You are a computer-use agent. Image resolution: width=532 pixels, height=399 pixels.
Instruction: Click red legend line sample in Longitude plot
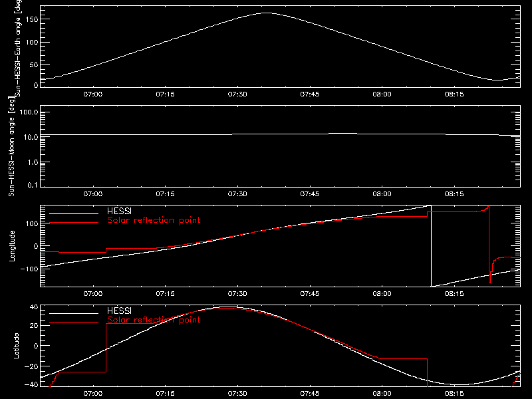click(74, 223)
